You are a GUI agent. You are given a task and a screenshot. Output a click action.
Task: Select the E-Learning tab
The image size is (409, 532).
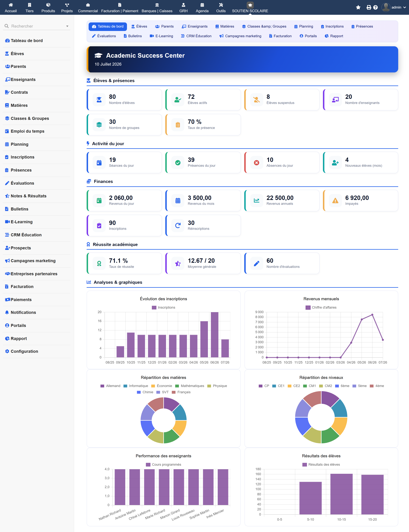(x=161, y=36)
